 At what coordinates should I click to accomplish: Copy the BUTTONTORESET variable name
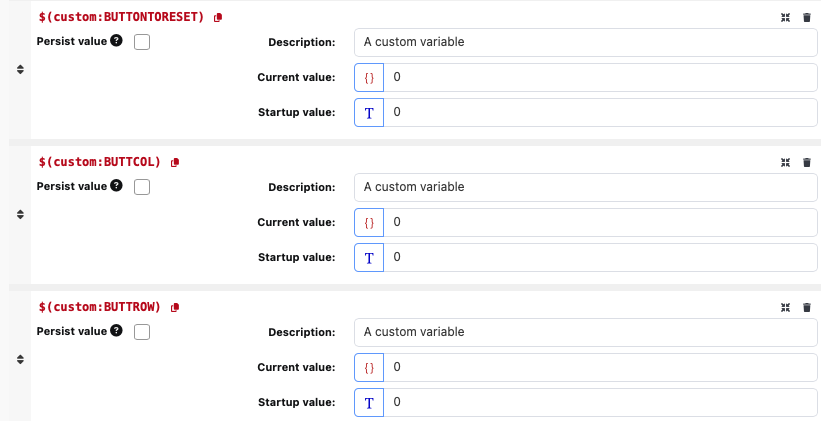pos(218,18)
